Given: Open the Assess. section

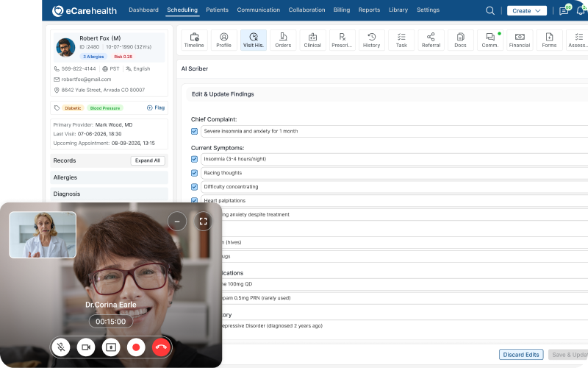Looking at the screenshot, I should click(x=578, y=40).
